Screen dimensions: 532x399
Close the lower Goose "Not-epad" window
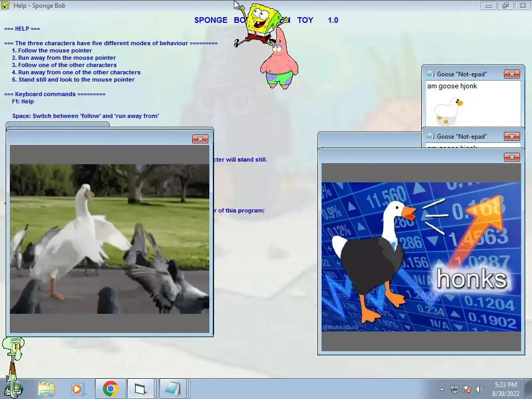[x=512, y=137]
